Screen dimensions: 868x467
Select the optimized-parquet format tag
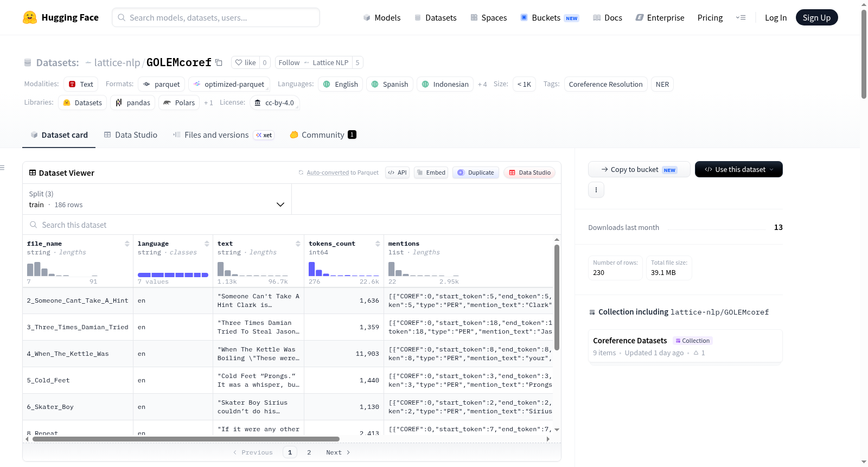point(229,84)
